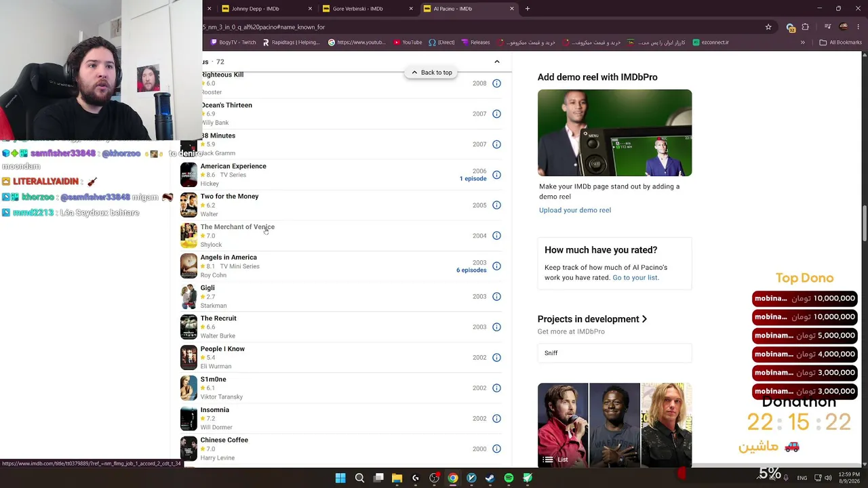
Task: Open YouTube bookmark
Action: pos(407,42)
